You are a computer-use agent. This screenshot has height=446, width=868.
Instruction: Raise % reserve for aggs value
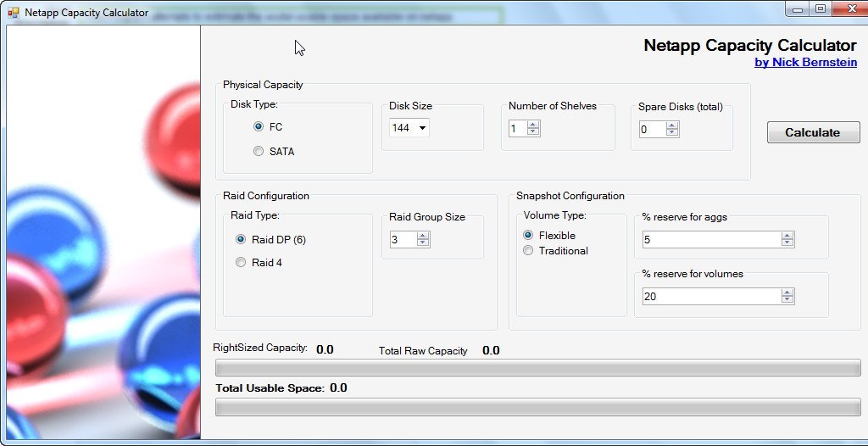pos(787,236)
